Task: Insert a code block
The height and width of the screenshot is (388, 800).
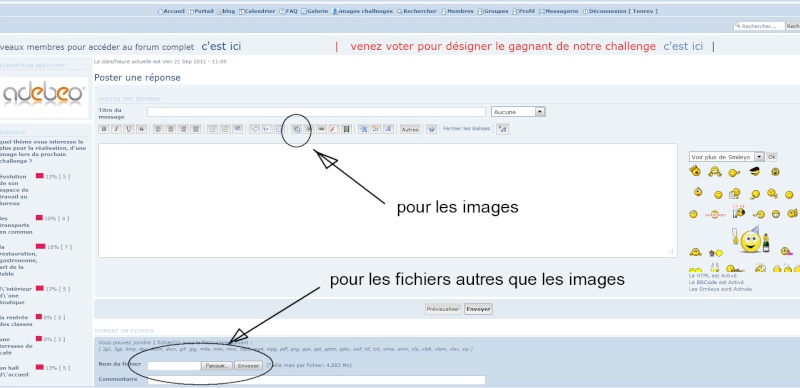Action: 267,129
